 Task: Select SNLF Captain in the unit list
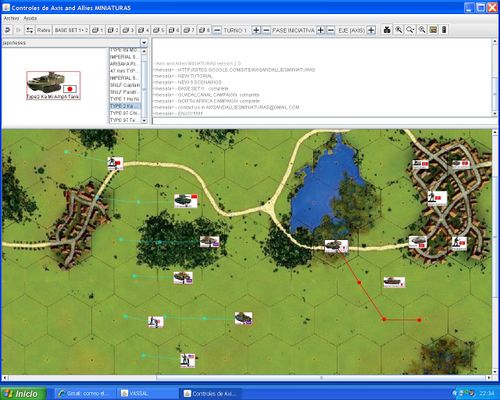point(125,85)
